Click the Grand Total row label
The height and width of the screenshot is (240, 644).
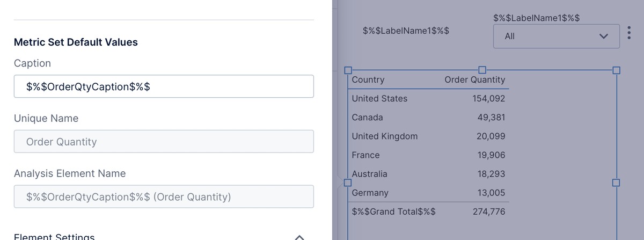pos(393,212)
